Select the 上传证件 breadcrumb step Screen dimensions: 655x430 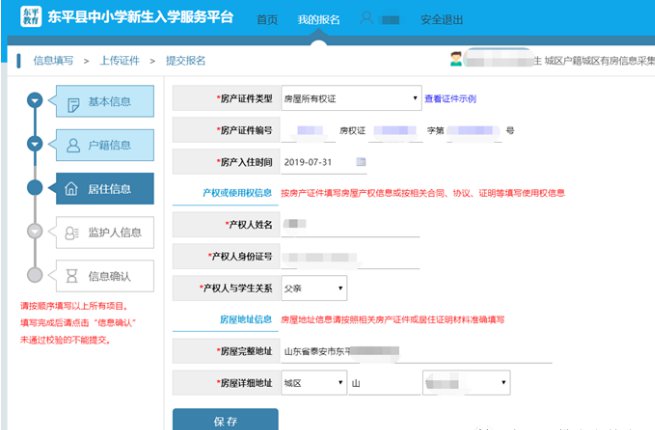[119, 61]
